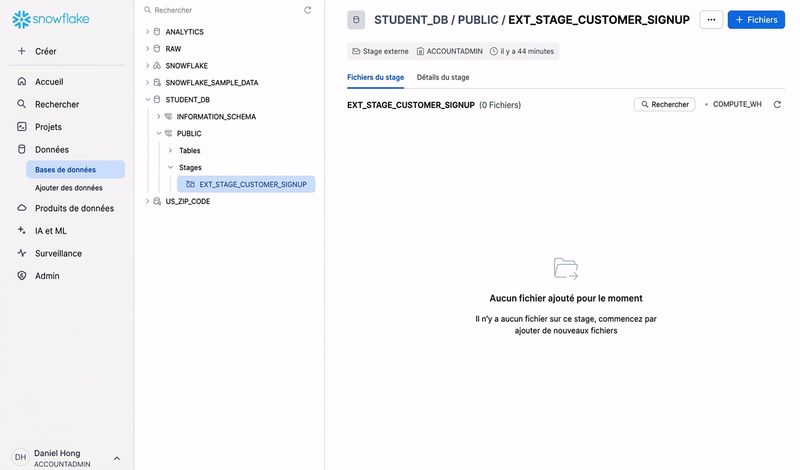The height and width of the screenshot is (470, 800).
Task: Click the DH user avatar
Action: coord(20,457)
